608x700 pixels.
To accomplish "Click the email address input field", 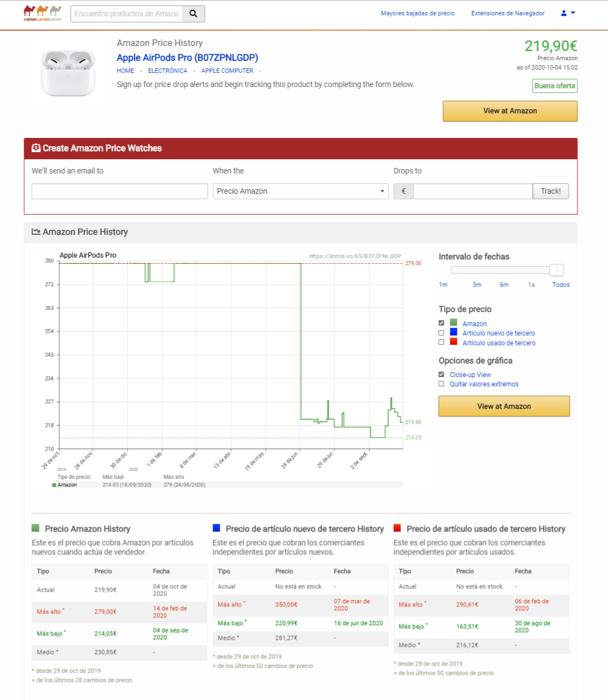I will tap(119, 191).
